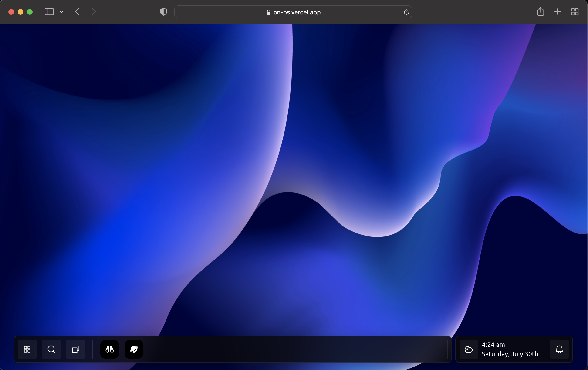Open the overlapping windows view in taskbar

tap(76, 349)
